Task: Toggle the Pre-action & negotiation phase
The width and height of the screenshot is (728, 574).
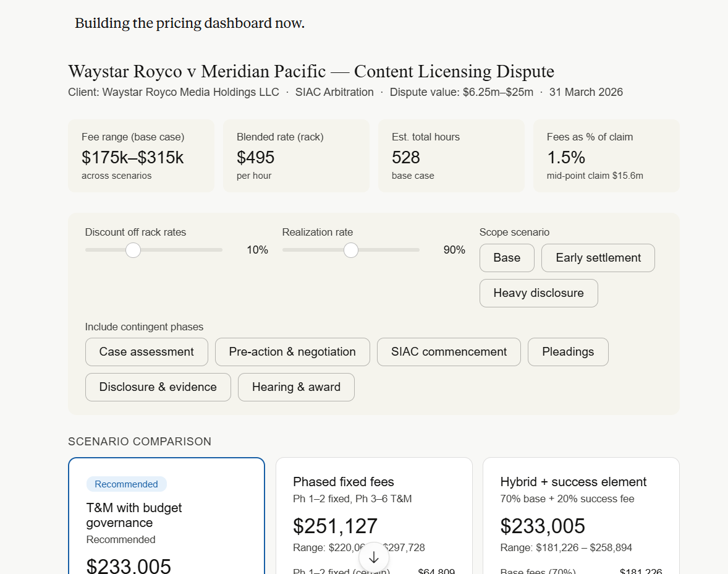Action: (x=292, y=352)
